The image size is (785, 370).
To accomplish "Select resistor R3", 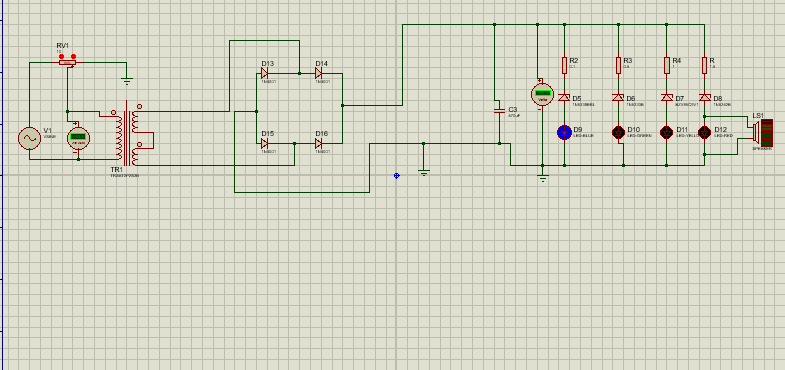I will [x=618, y=65].
